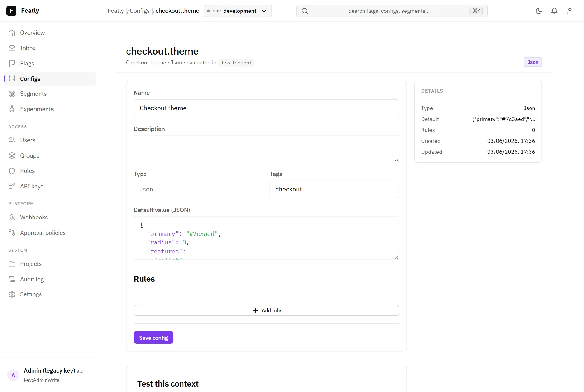Click the Description textarea
This screenshot has height=392, width=584.
pyautogui.click(x=266, y=149)
